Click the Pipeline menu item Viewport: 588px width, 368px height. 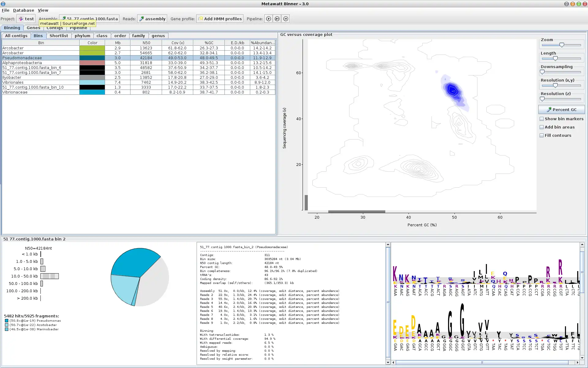78,27
